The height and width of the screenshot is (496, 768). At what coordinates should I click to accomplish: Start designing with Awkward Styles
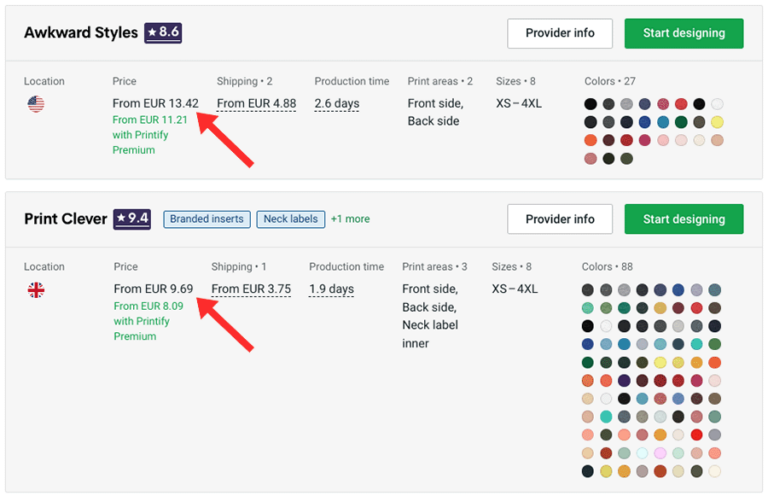[684, 33]
